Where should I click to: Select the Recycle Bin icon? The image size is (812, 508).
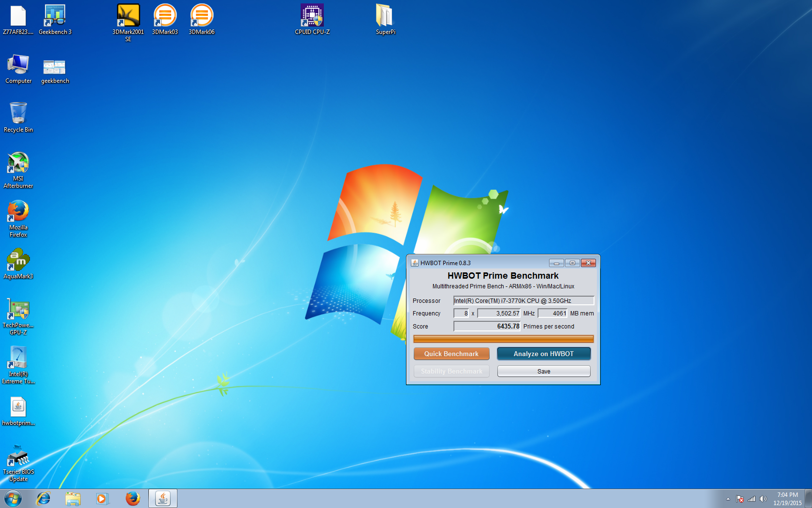[x=18, y=117]
